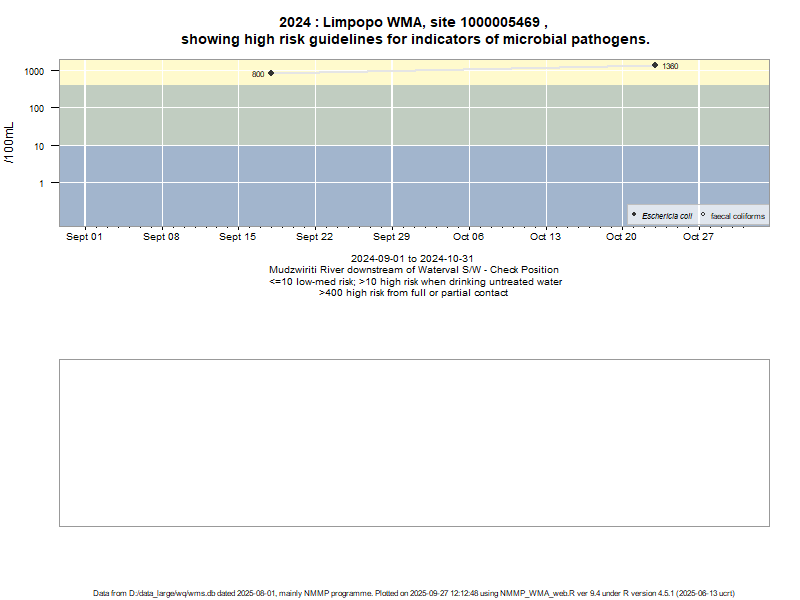The height and width of the screenshot is (600, 800).
Task: Click the Oct 13 x-axis date label
Action: click(x=545, y=237)
